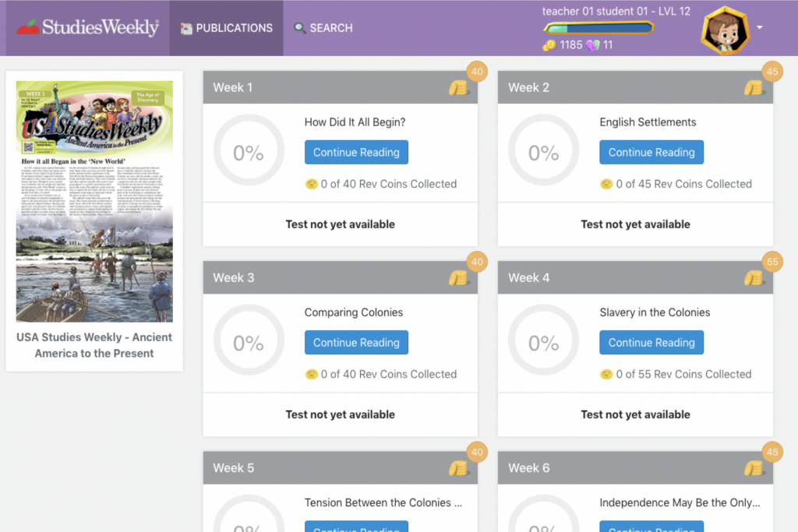Click Week 4 progress circle showing 0%

543,340
